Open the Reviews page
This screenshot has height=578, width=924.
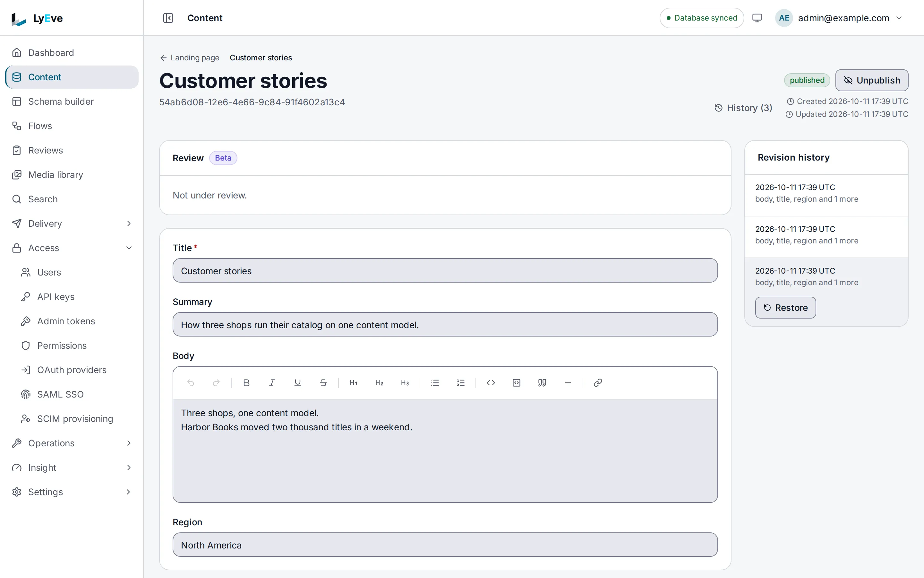click(72, 150)
